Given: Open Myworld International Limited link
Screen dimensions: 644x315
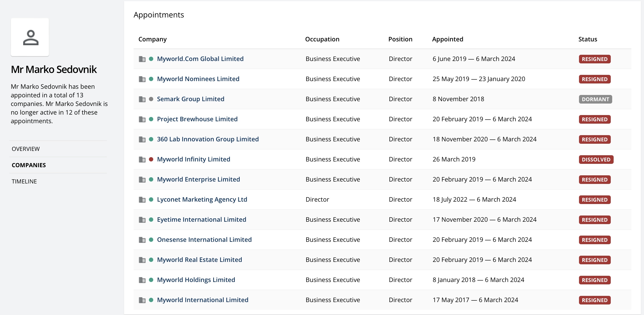Looking at the screenshot, I should 202,300.
